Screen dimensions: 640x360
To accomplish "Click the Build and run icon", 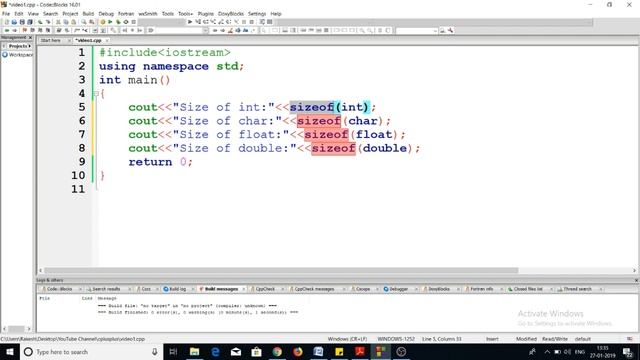I will coord(118,22).
